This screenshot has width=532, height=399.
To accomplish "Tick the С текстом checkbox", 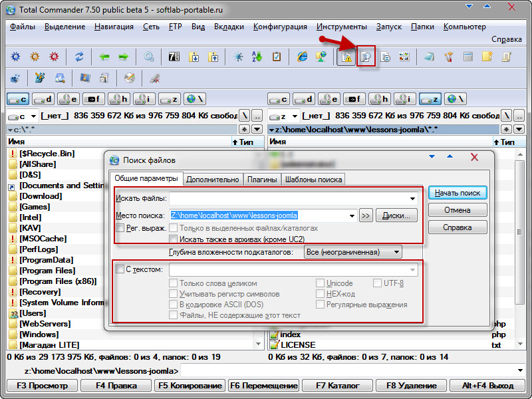I will tap(120, 269).
